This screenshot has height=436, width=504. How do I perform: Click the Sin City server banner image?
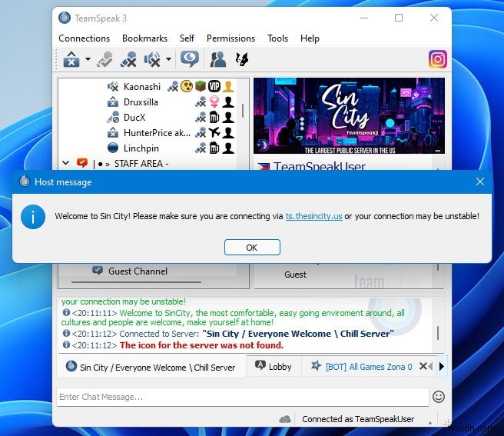[x=349, y=116]
